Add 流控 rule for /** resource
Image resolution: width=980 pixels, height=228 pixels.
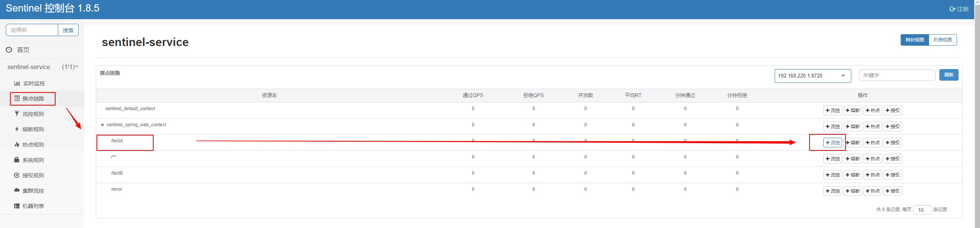(833, 159)
